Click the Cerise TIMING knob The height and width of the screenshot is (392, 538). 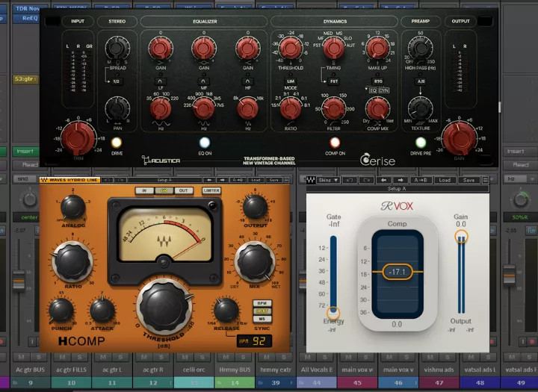click(334, 49)
